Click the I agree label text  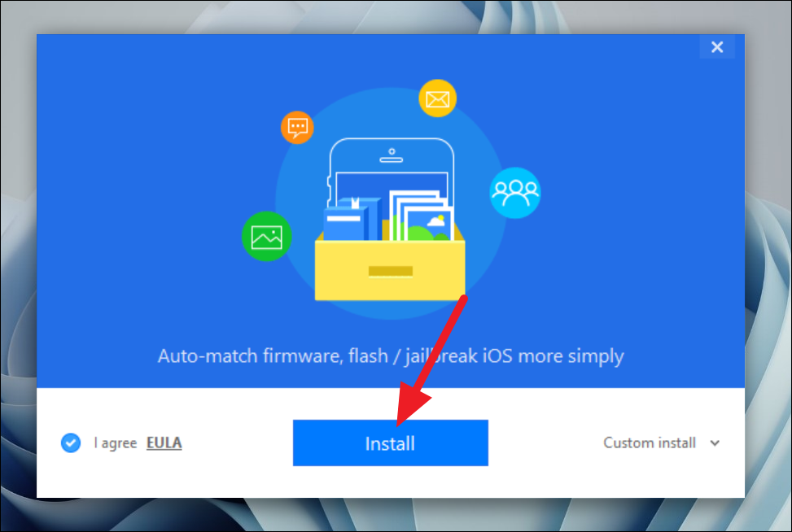click(x=115, y=443)
